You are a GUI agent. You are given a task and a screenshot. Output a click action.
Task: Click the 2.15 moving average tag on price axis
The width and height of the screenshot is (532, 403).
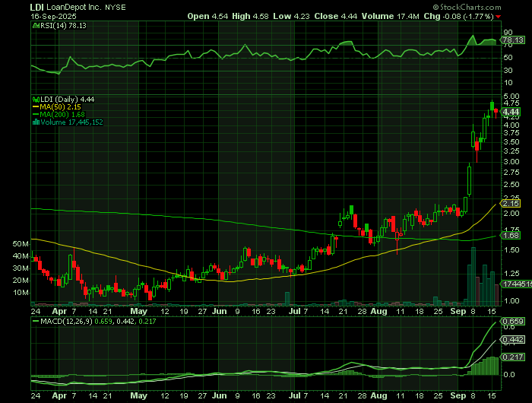point(511,203)
